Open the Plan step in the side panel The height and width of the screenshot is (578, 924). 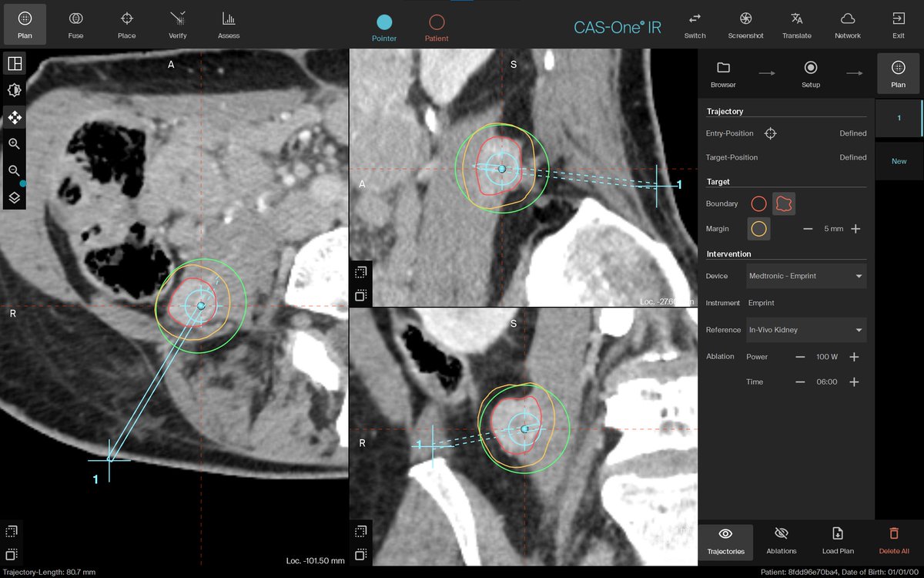[x=898, y=74]
